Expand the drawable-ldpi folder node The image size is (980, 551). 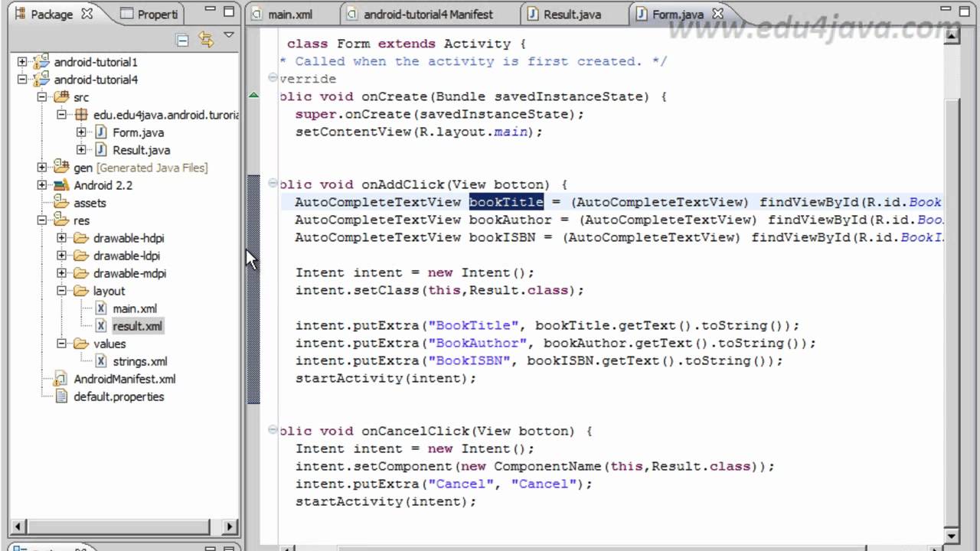click(61, 256)
